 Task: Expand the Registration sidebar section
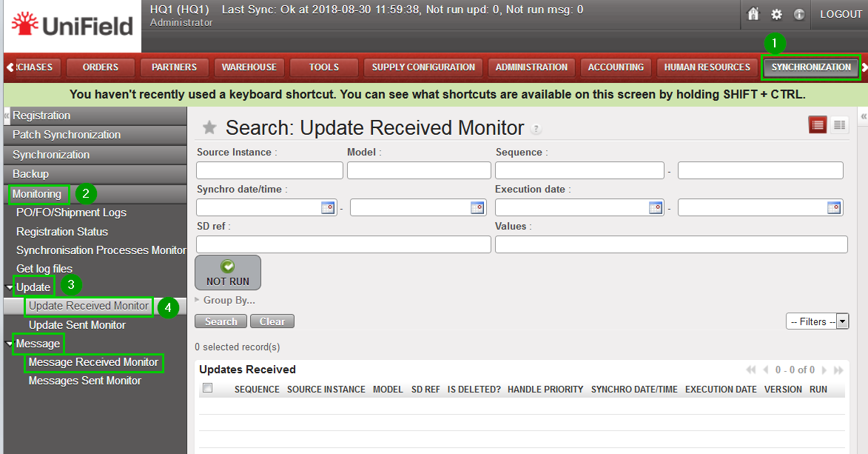[x=95, y=116]
